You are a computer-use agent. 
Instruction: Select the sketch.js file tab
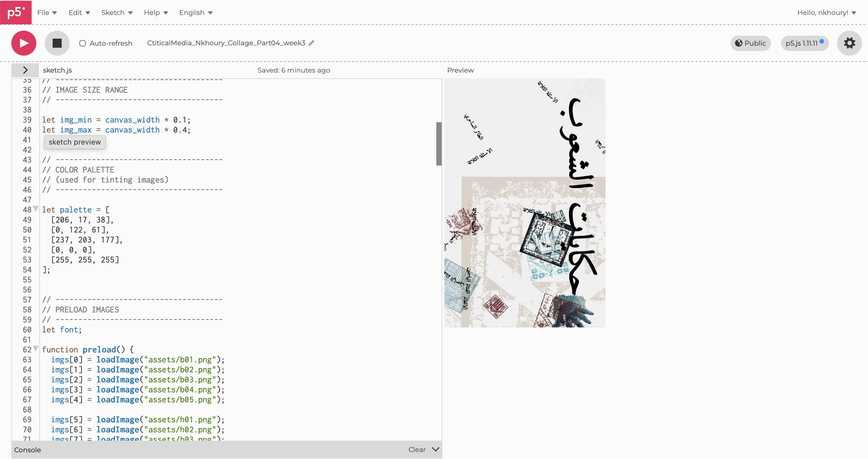(x=57, y=70)
